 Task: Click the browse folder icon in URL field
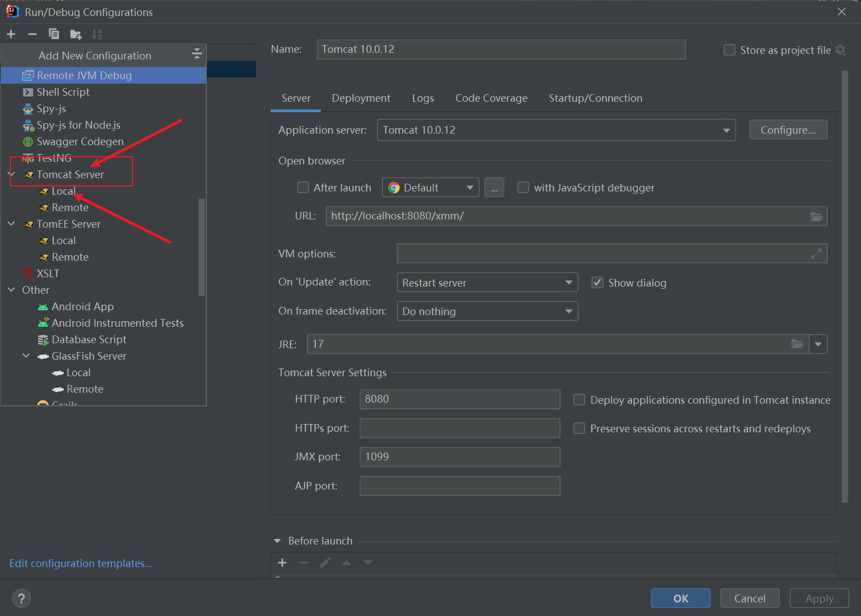816,216
